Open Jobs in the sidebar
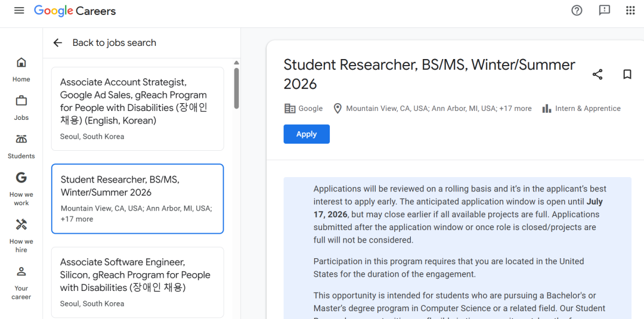This screenshot has width=644, height=319. pyautogui.click(x=21, y=107)
